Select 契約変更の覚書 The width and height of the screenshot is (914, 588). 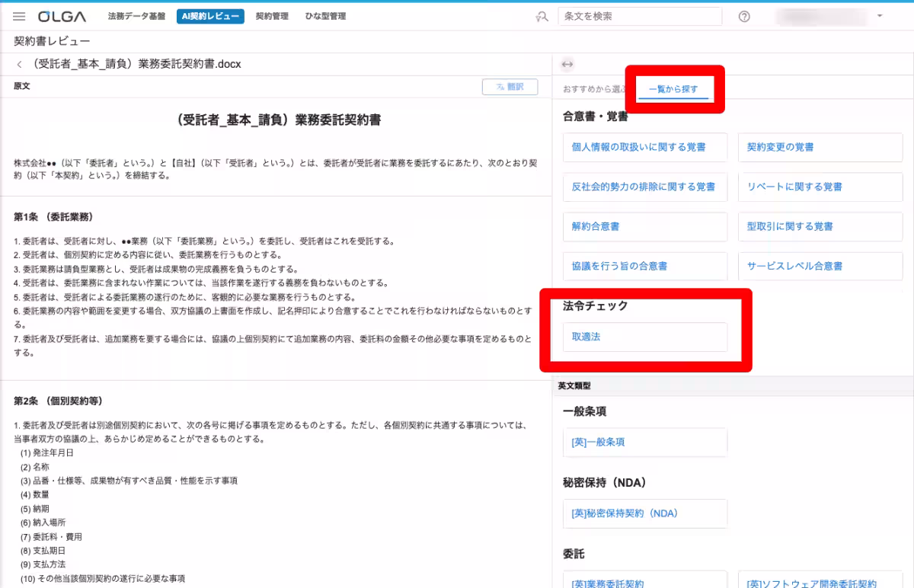tap(820, 147)
